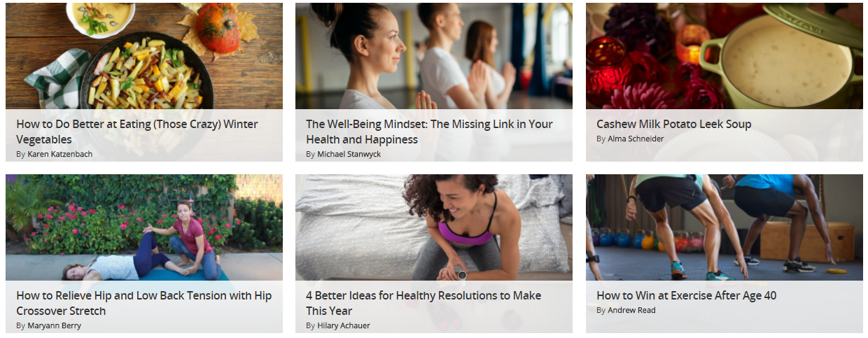
Task: Open Cashew Milk Potato Leek Soup title
Action: pos(673,125)
